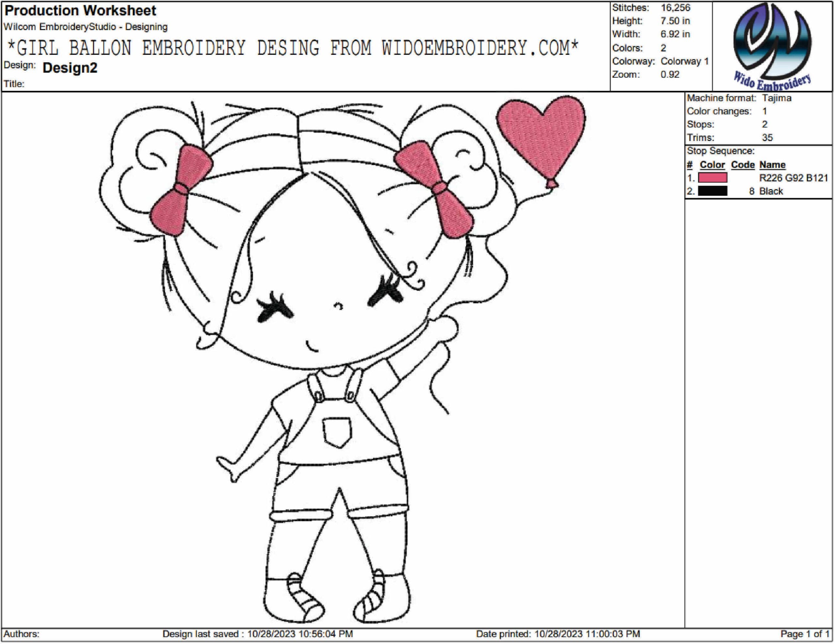Image resolution: width=835 pixels, height=644 pixels.
Task: Click the 'Production Worksheet' heading
Action: point(80,10)
